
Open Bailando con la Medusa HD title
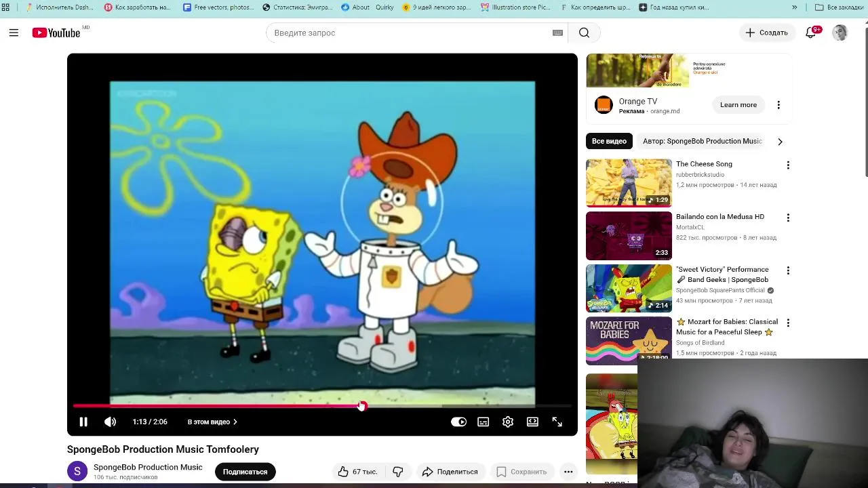click(720, 216)
